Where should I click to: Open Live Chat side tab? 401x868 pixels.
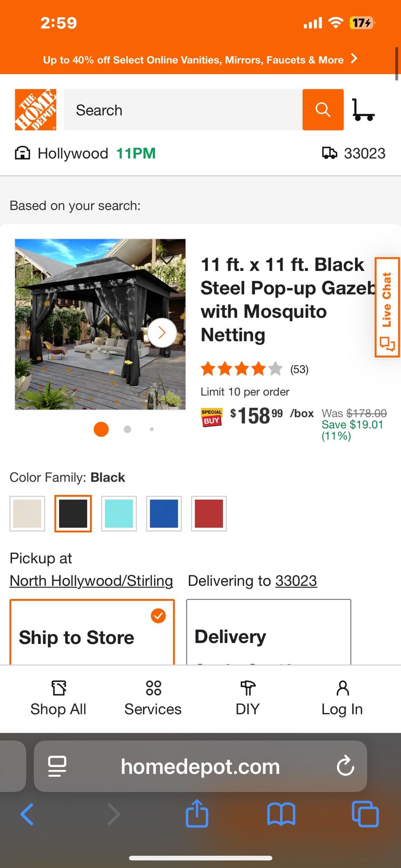coord(387,307)
